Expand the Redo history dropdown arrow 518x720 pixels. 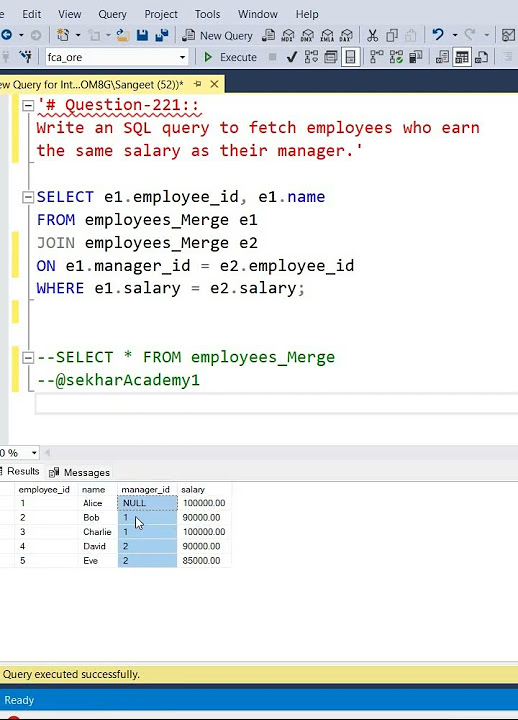tap(486, 35)
